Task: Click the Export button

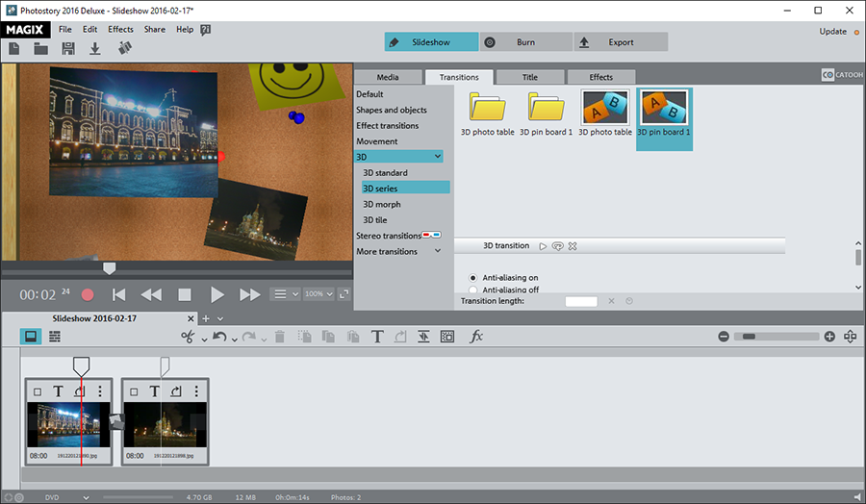Action: pos(621,42)
